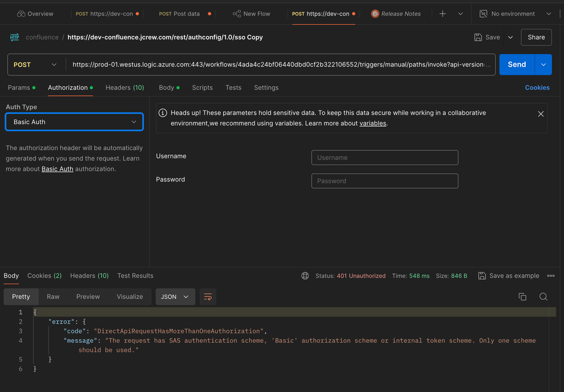This screenshot has height=392, width=564.
Task: Open the JSON format dropdown
Action: (x=175, y=297)
